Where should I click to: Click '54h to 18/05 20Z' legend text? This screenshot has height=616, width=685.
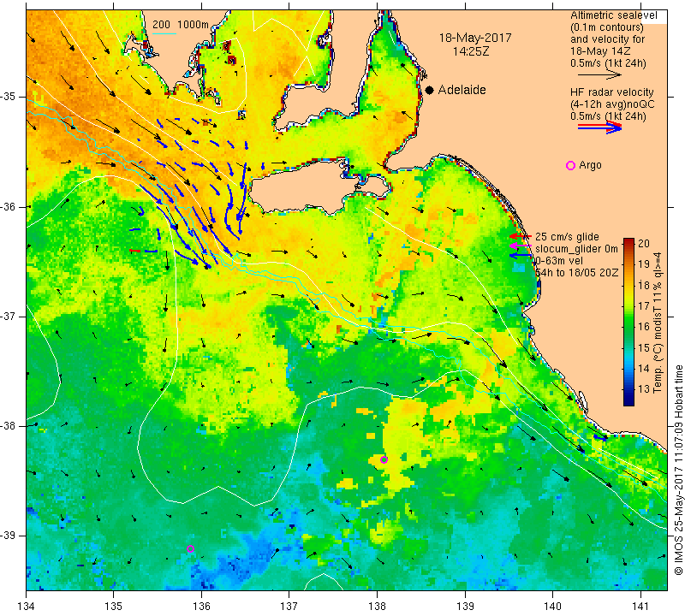click(x=576, y=272)
